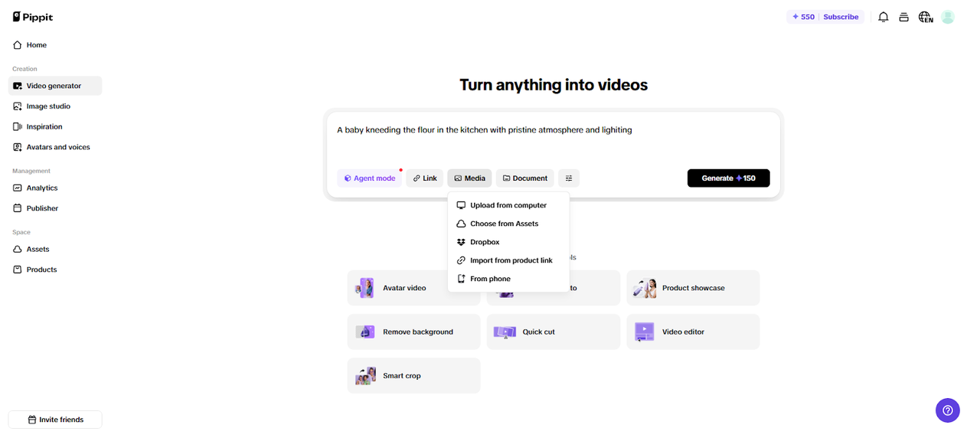980x441 pixels.
Task: Click the Subscribe link
Action: [x=841, y=17]
